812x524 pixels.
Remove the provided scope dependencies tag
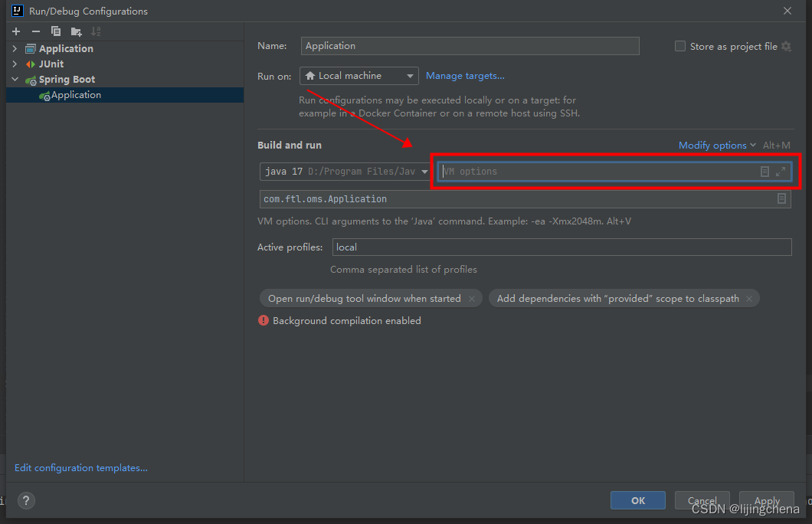click(749, 298)
